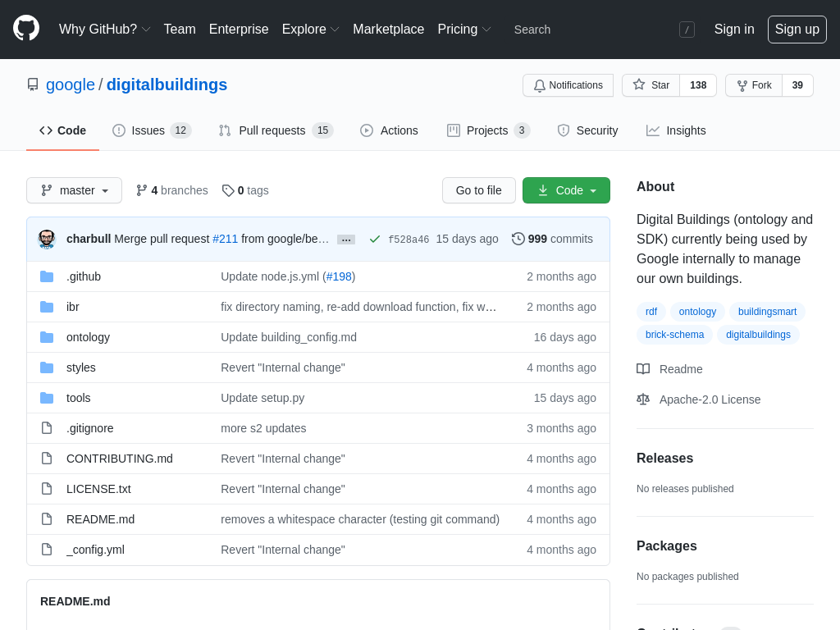Expand the Why GitHub? menu
The height and width of the screenshot is (630, 840).
104,29
